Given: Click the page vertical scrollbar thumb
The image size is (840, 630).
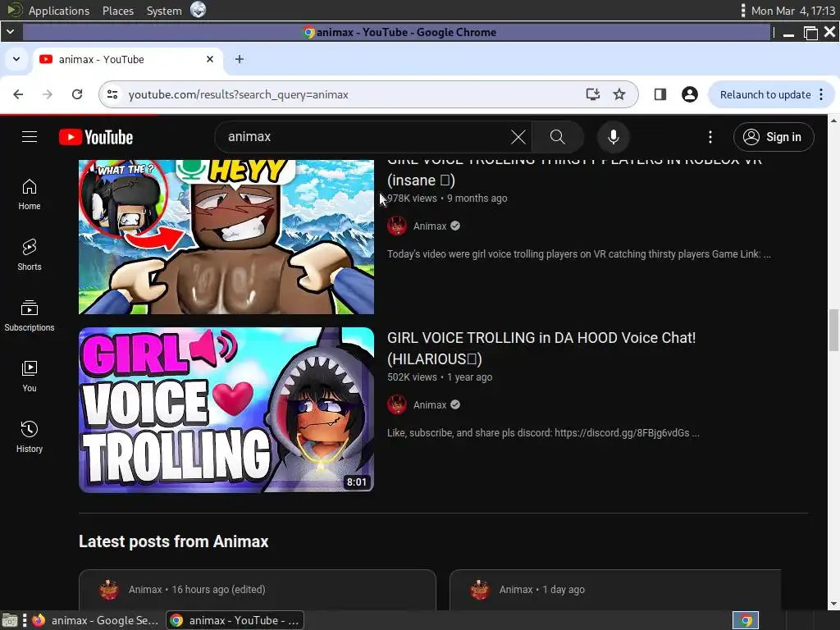Looking at the screenshot, I should pos(833,330).
